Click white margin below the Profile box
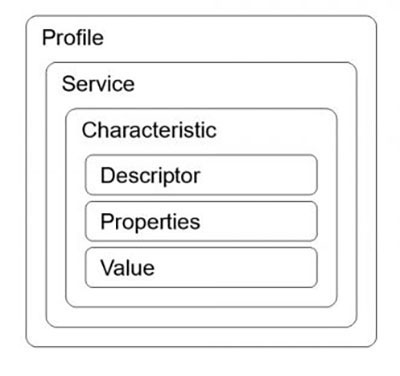 (201, 362)
